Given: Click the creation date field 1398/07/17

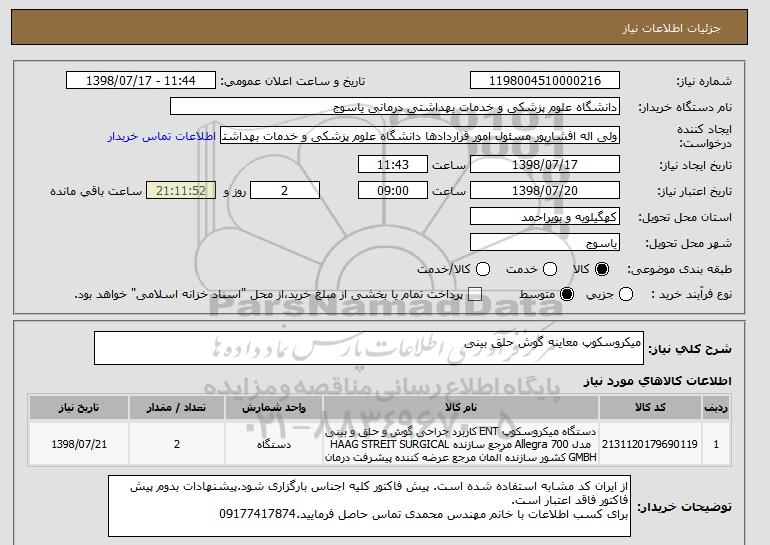Looking at the screenshot, I should tap(545, 164).
